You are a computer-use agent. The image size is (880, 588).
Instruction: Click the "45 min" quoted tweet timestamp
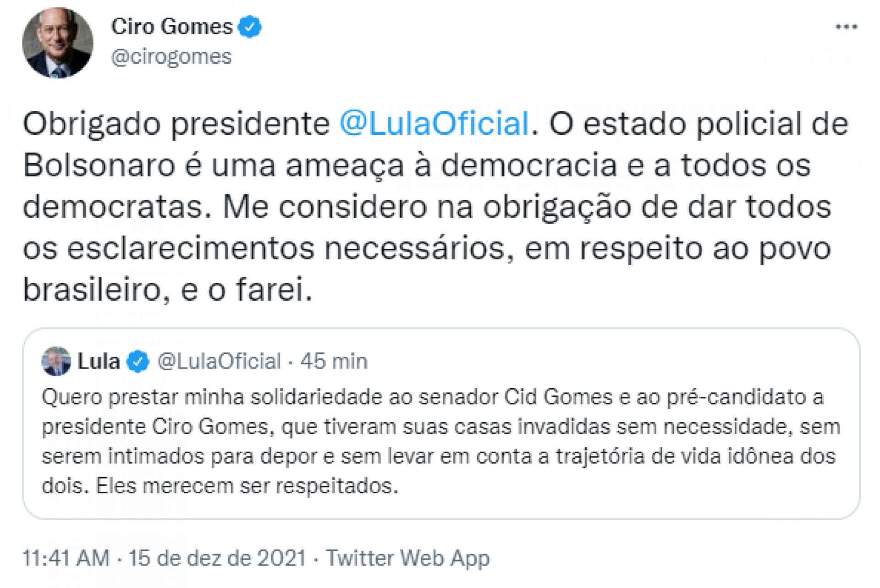click(x=334, y=362)
